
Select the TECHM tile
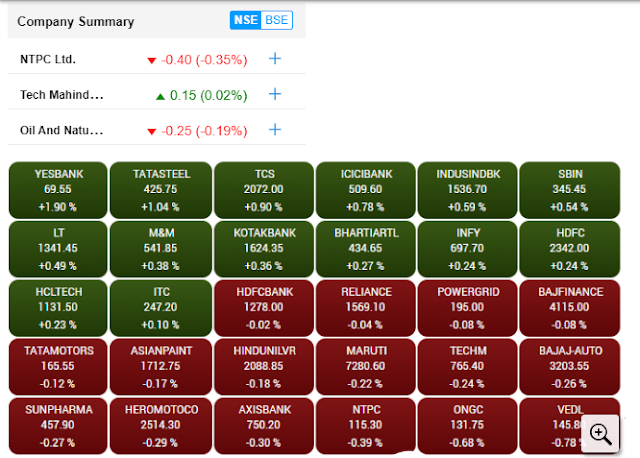[467, 367]
